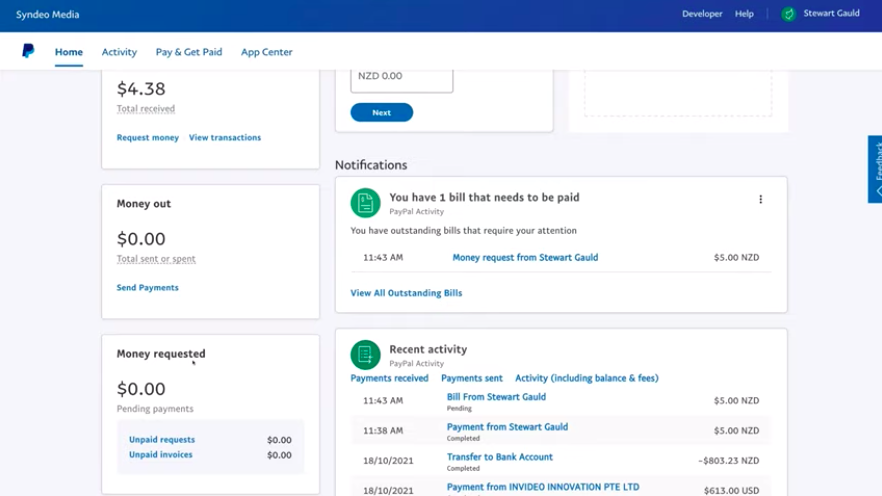Click the Notifications heading
This screenshot has height=496, width=882.
(371, 165)
